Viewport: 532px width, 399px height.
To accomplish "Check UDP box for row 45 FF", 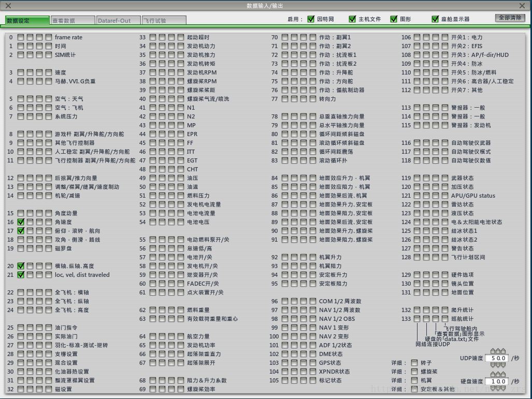I will point(153,143).
